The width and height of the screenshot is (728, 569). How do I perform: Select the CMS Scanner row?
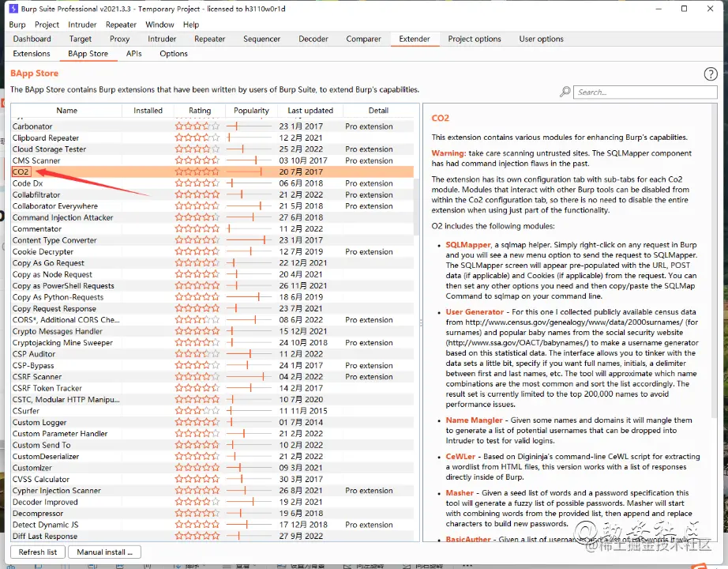point(212,161)
